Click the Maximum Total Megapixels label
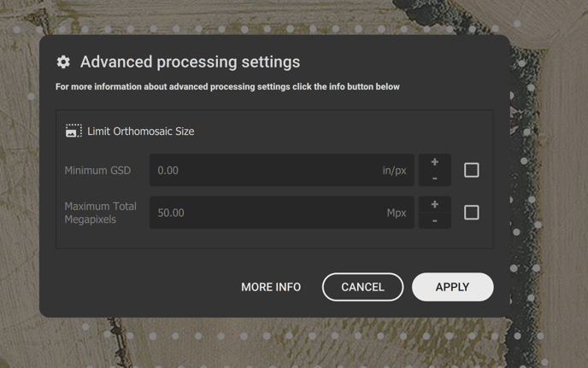588x368 pixels. (x=100, y=213)
